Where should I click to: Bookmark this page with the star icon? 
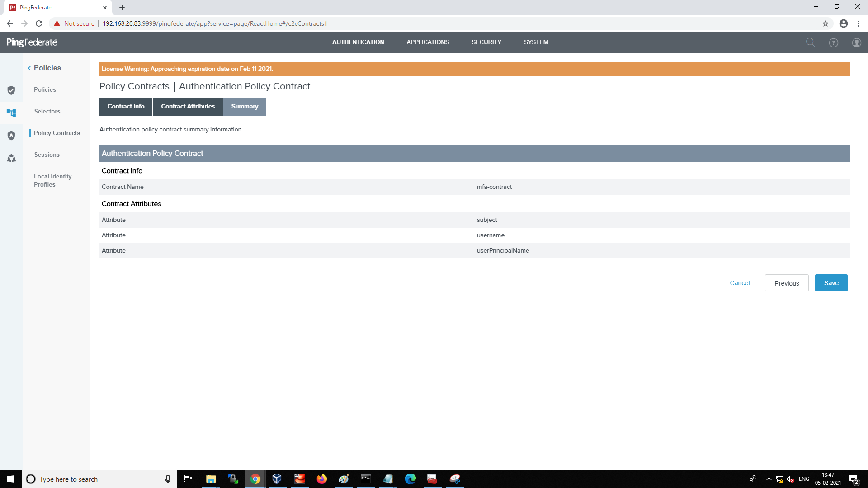pyautogui.click(x=826, y=23)
